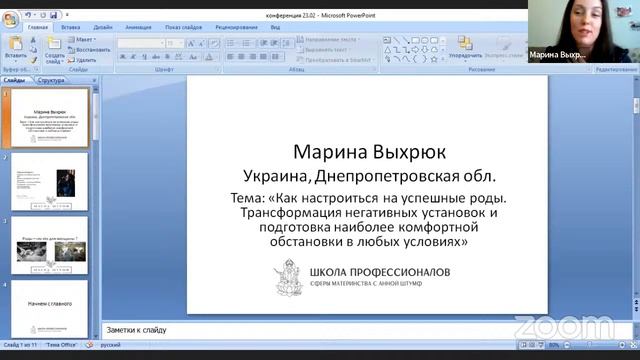Image resolution: width=640 pixels, height=360 pixels.
Task: Switch to the Анимация ribbon tab
Action: tap(138, 27)
